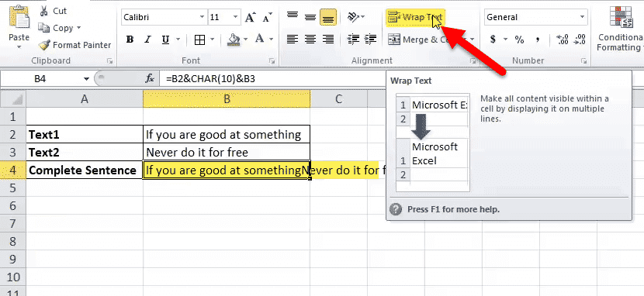Toggle Italic formatting

(x=148, y=40)
